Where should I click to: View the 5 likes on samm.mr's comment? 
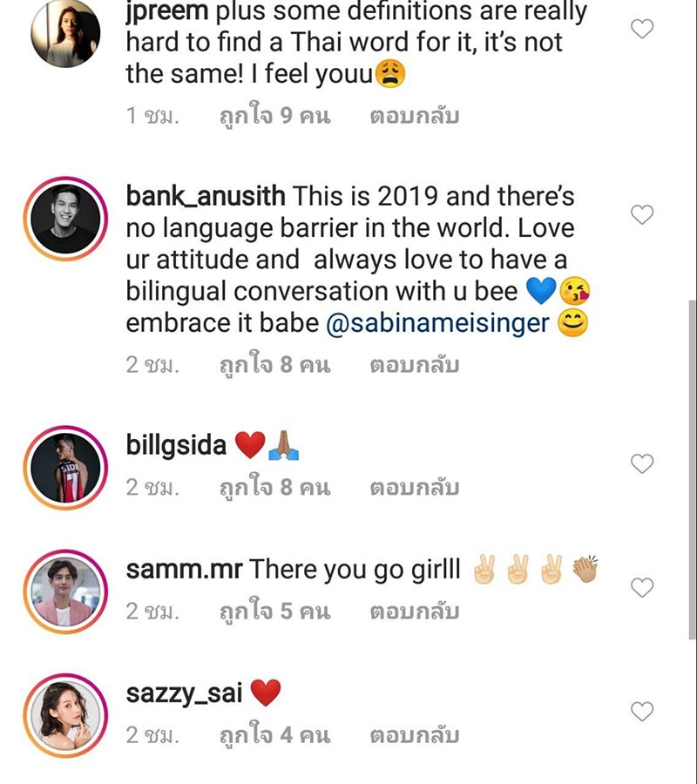[x=274, y=612]
